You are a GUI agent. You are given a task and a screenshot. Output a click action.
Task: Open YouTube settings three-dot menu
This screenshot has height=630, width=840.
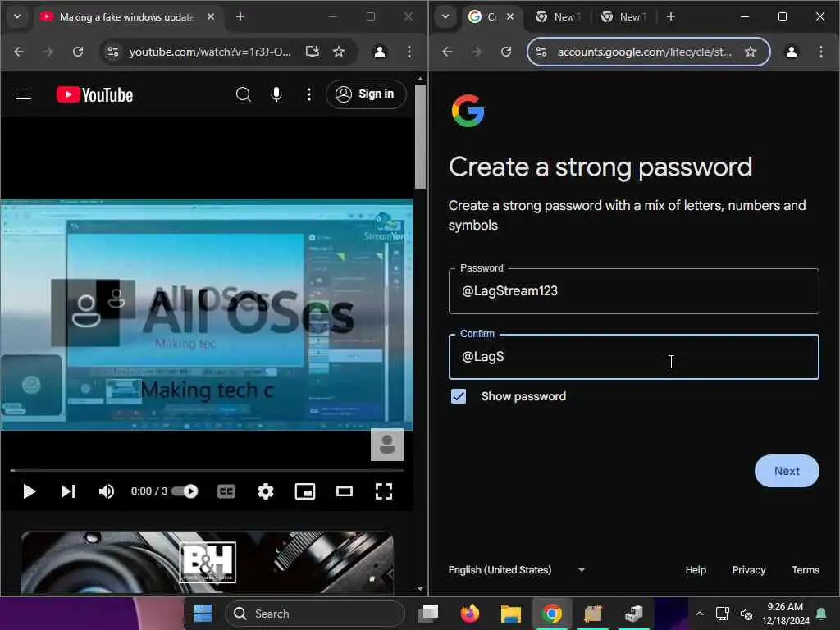coord(309,94)
